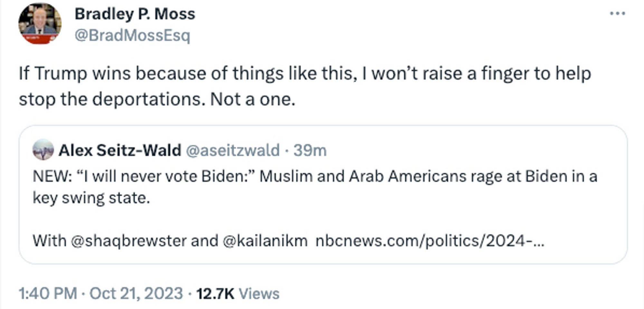644x309 pixels.
Task: Click the 'key swing state.' text line
Action: [91, 198]
